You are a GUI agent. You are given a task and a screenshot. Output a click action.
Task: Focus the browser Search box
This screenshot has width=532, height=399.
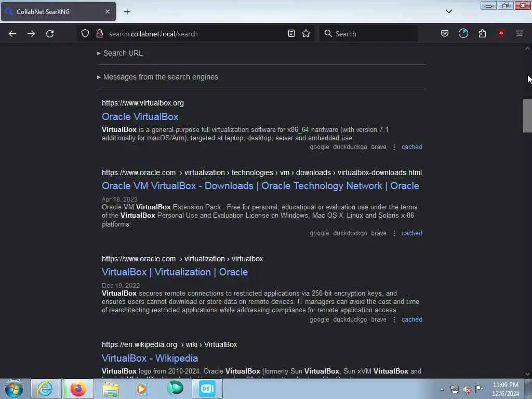(x=368, y=34)
